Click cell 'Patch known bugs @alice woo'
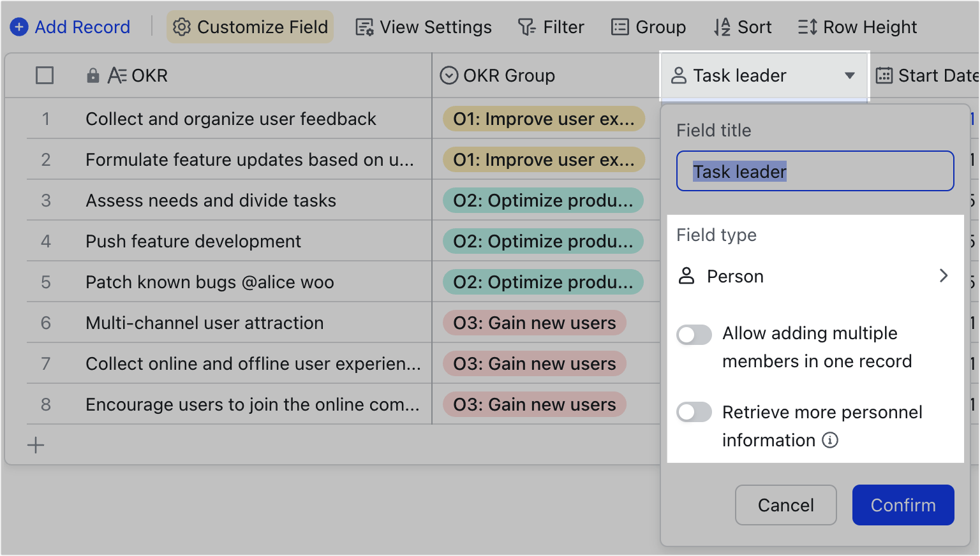The height and width of the screenshot is (556, 980). pyautogui.click(x=210, y=282)
